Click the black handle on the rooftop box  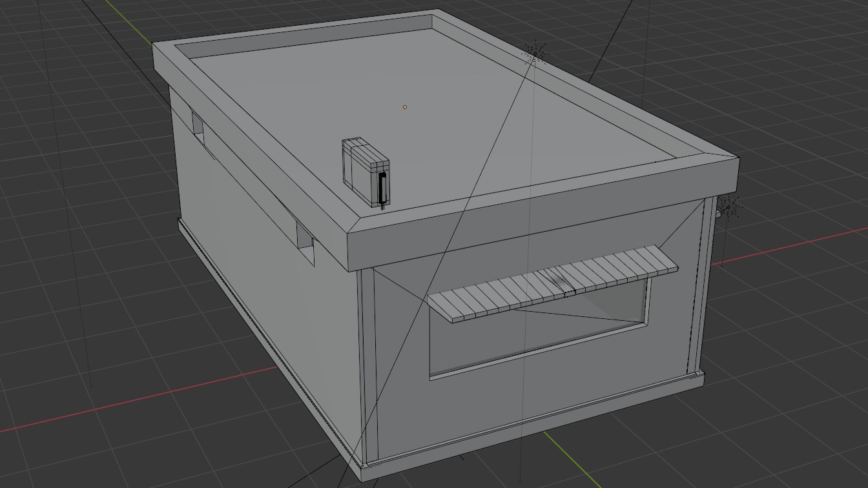pyautogui.click(x=382, y=188)
